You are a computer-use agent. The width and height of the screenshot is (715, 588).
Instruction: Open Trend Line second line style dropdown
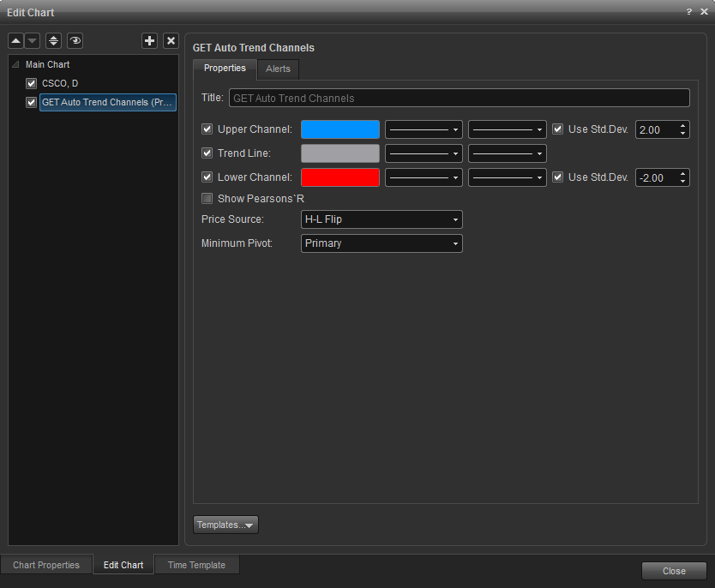point(508,153)
